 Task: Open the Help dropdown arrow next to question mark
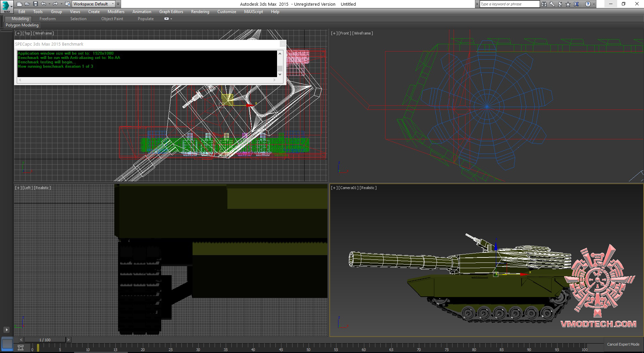pyautogui.click(x=594, y=4)
